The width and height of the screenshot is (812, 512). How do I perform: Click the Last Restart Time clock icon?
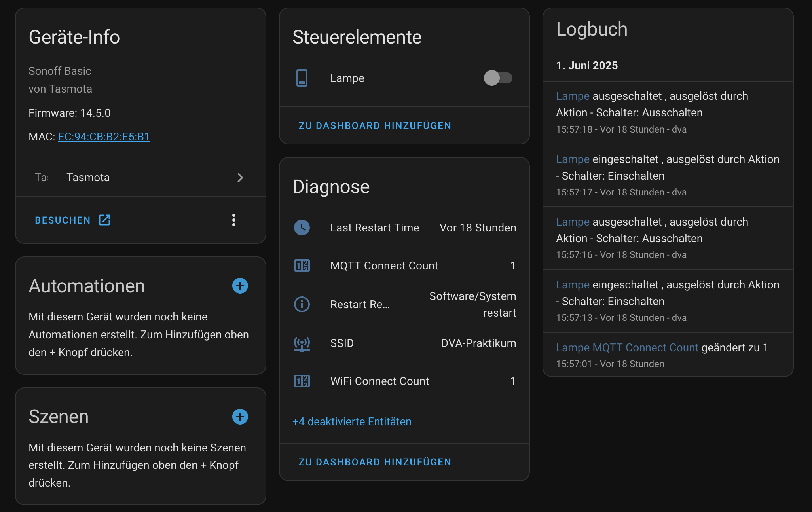click(x=302, y=228)
